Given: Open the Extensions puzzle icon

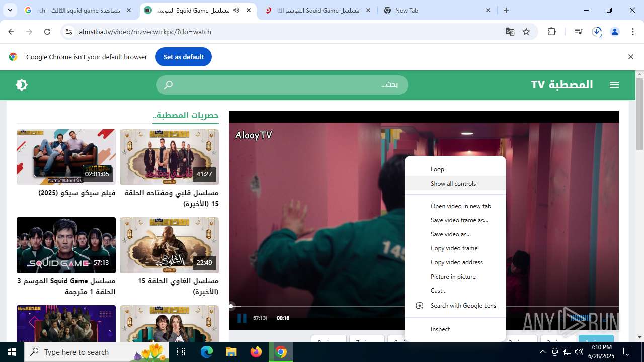Looking at the screenshot, I should coord(552,32).
